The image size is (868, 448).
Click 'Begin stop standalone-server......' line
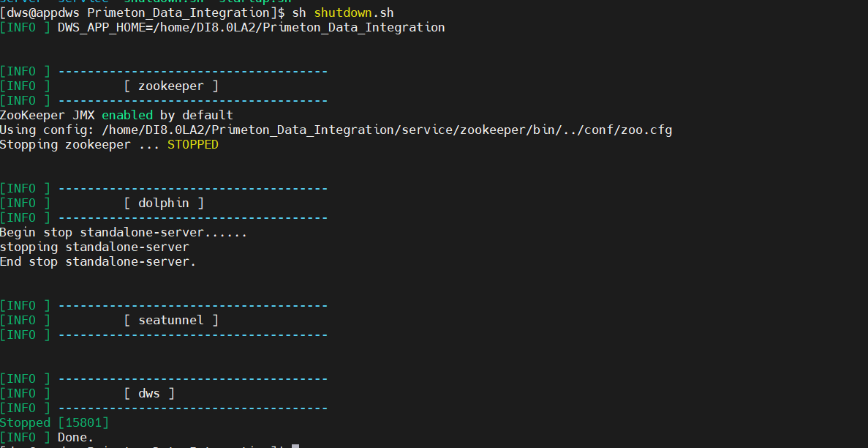click(x=124, y=232)
